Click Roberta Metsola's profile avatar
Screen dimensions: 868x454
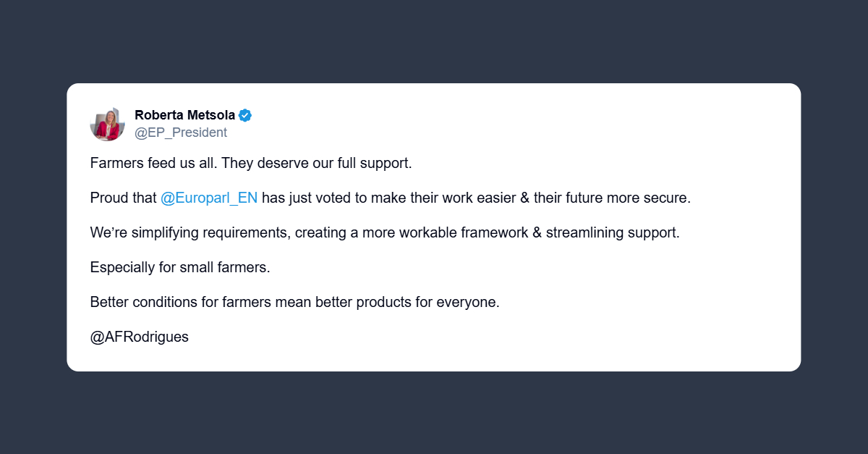pos(108,124)
